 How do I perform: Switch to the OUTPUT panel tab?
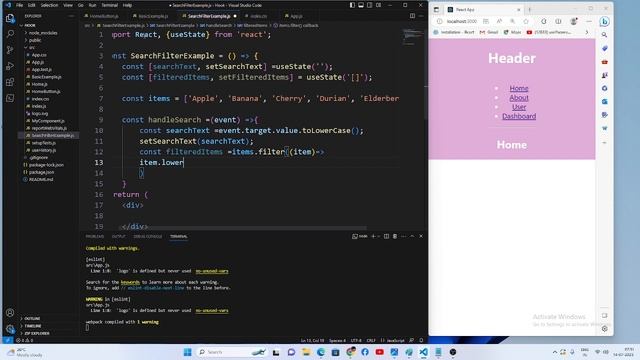tap(119, 236)
